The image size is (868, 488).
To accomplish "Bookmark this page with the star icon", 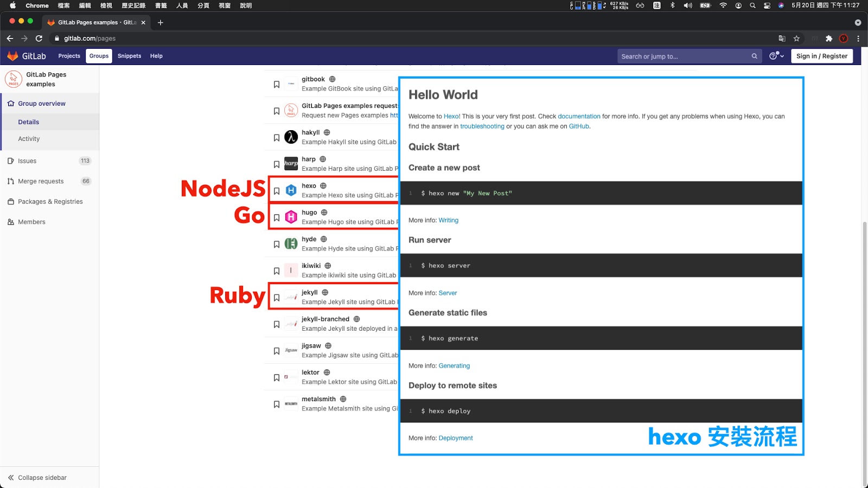I will click(796, 38).
